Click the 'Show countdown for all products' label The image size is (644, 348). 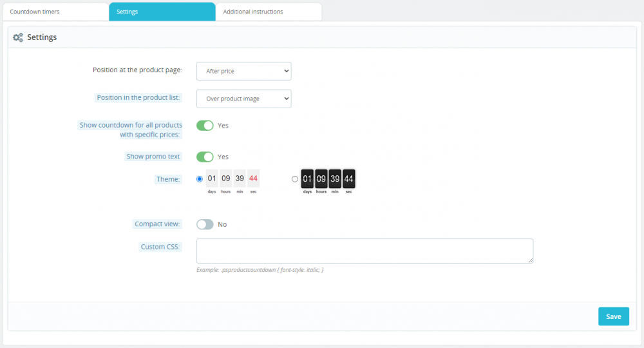click(x=131, y=130)
